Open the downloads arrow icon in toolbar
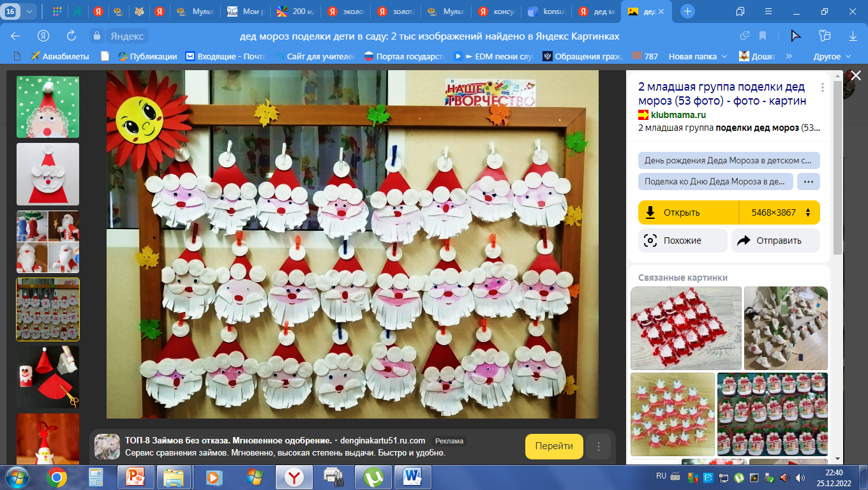This screenshot has width=868, height=490. (x=853, y=36)
